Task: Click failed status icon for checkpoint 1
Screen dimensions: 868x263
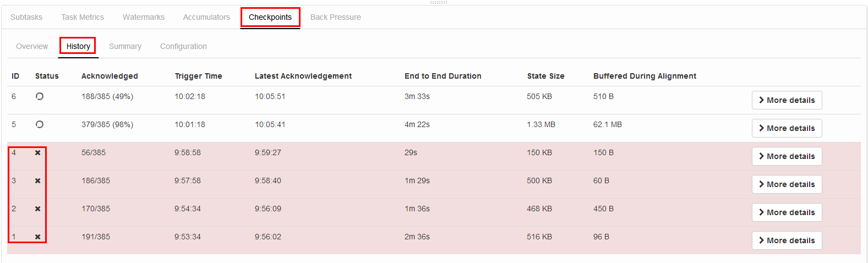Action: click(38, 237)
